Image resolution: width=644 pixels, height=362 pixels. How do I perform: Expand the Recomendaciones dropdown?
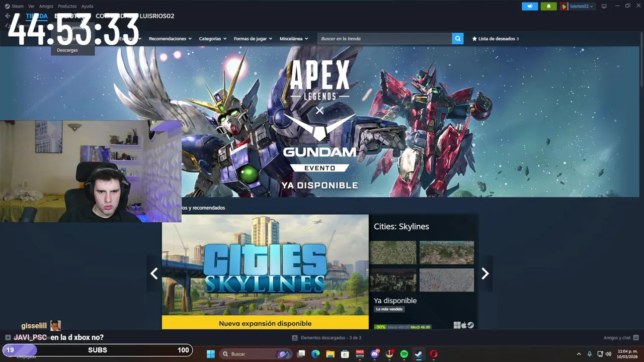[x=170, y=39]
